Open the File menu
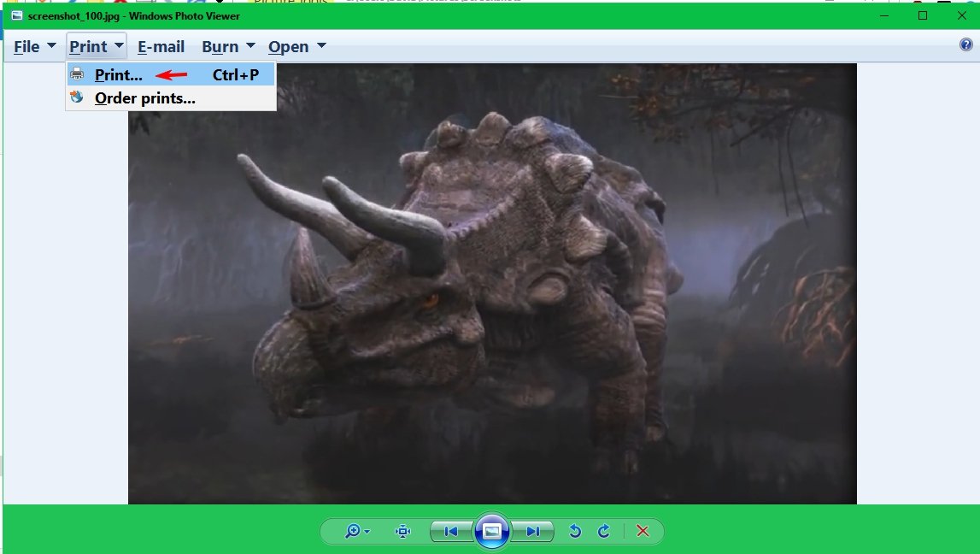 coord(26,47)
